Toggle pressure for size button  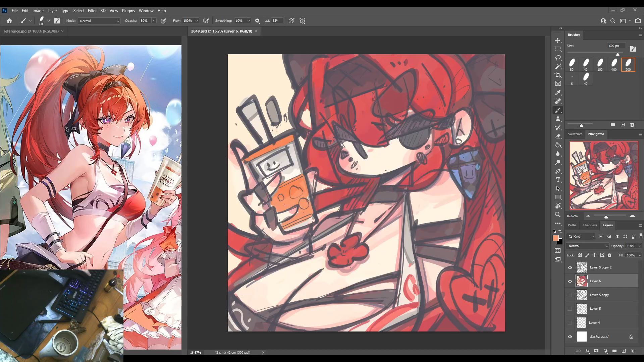tap(291, 21)
